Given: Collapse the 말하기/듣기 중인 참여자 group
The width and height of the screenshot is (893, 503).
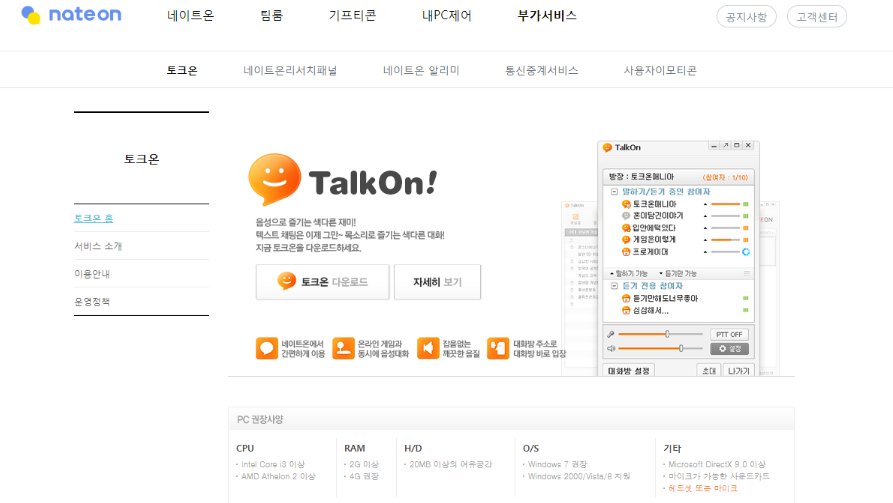Looking at the screenshot, I should [x=614, y=192].
